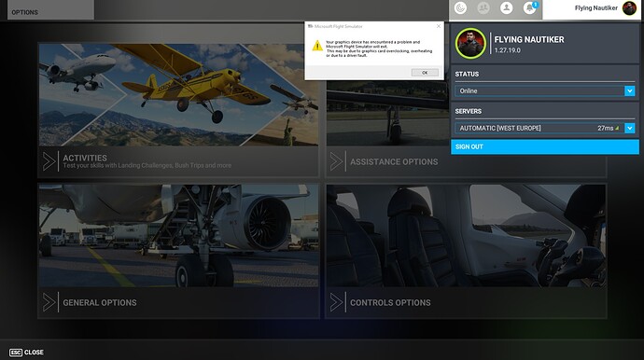This screenshot has height=360, width=644.
Task: Click the CONTROLS OPTIONS label
Action: 390,302
